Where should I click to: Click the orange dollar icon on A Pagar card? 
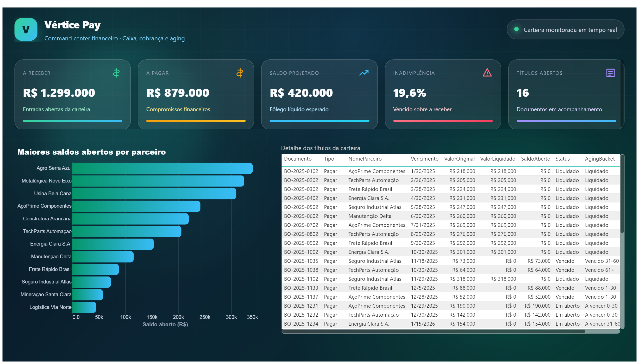pyautogui.click(x=240, y=73)
